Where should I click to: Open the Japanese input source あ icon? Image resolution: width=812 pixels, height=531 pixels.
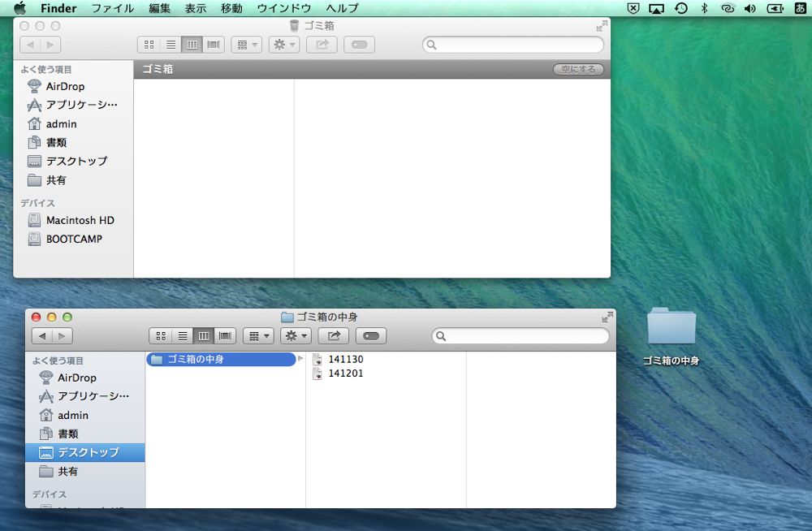click(x=800, y=8)
